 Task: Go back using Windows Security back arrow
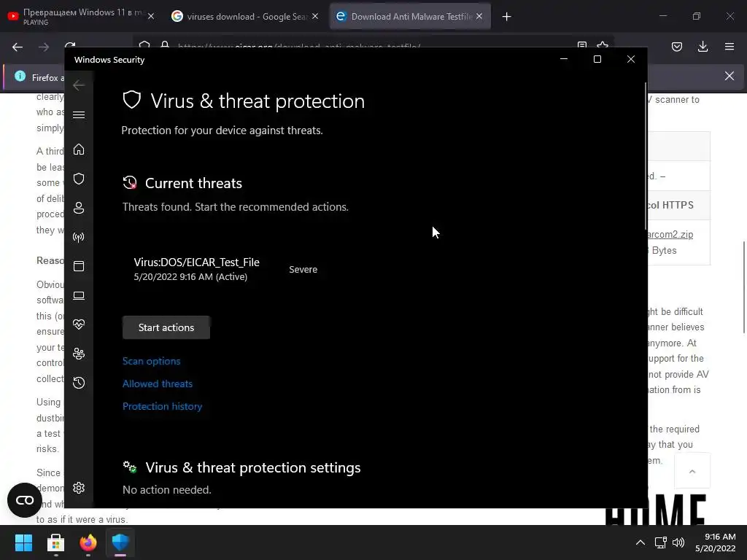(x=79, y=85)
